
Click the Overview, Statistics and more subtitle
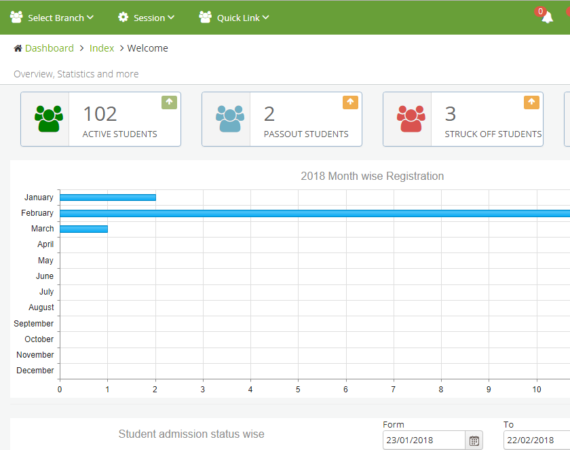pos(76,74)
